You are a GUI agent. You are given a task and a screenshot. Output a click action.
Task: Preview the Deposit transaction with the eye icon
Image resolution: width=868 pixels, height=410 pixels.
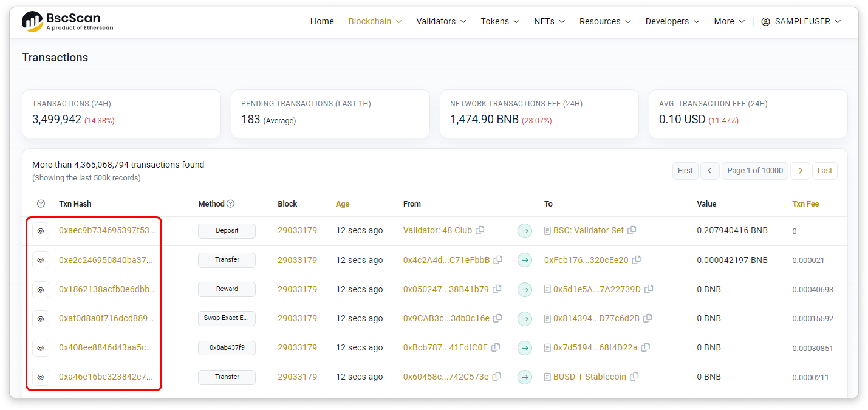pyautogui.click(x=41, y=231)
